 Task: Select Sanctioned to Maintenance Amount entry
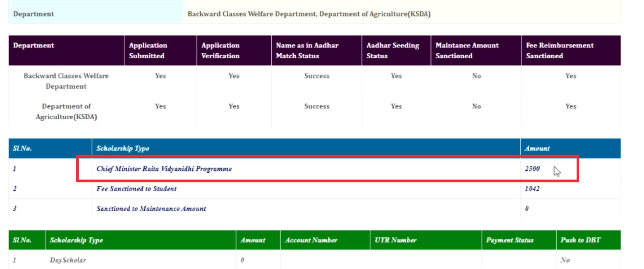[151, 209]
